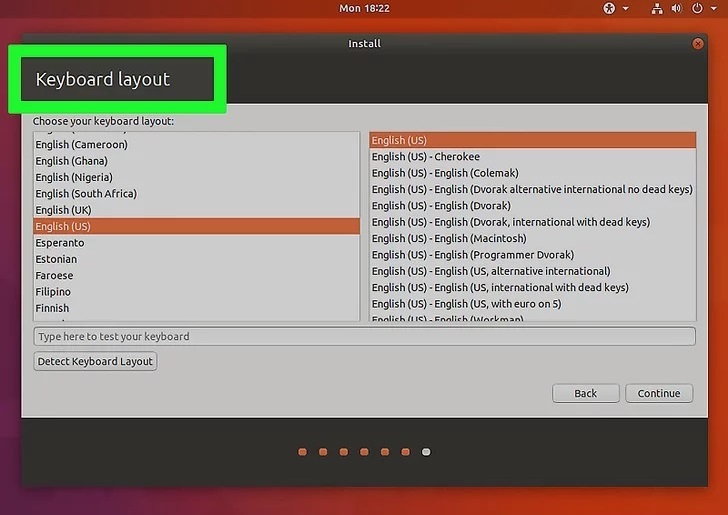Select Filipino layout
Image resolution: width=728 pixels, height=515 pixels.
(196, 292)
